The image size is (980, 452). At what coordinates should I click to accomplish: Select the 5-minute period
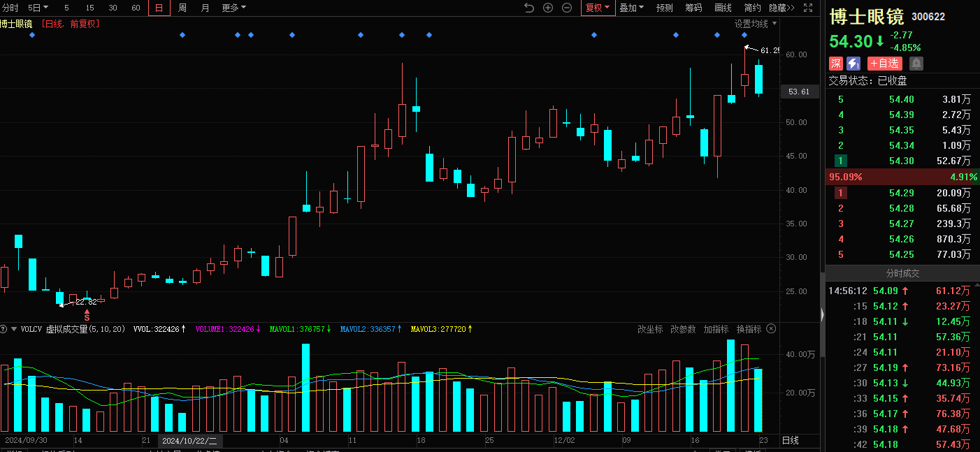tap(66, 8)
